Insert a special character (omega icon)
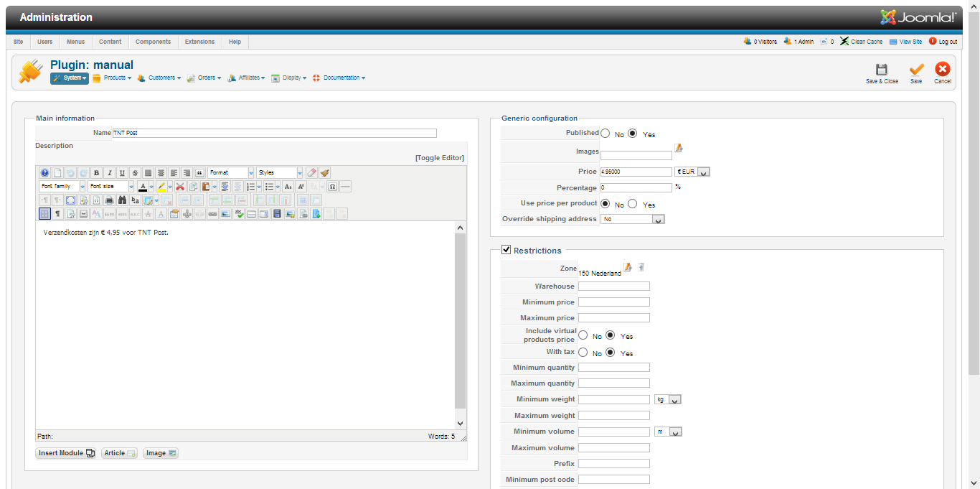 (x=332, y=187)
